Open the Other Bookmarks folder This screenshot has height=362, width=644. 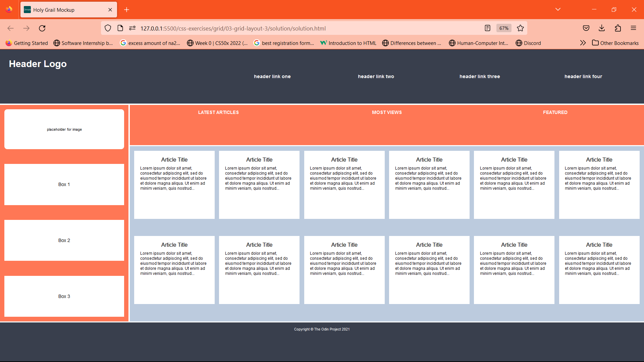615,43
